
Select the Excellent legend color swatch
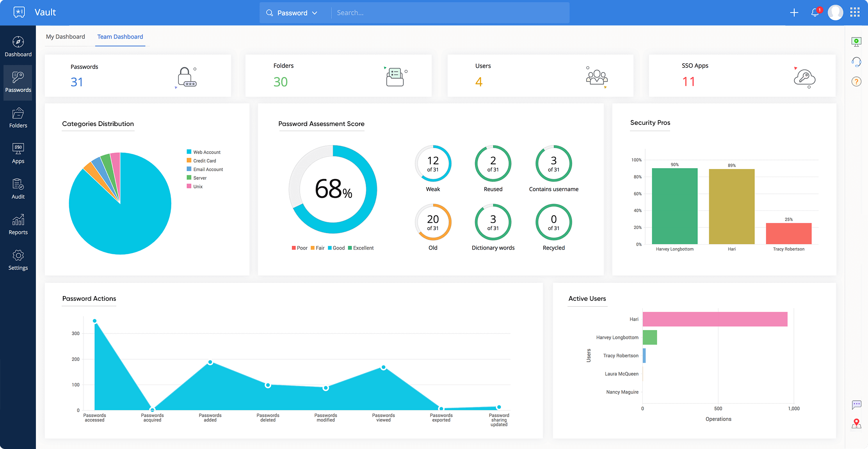pos(351,247)
